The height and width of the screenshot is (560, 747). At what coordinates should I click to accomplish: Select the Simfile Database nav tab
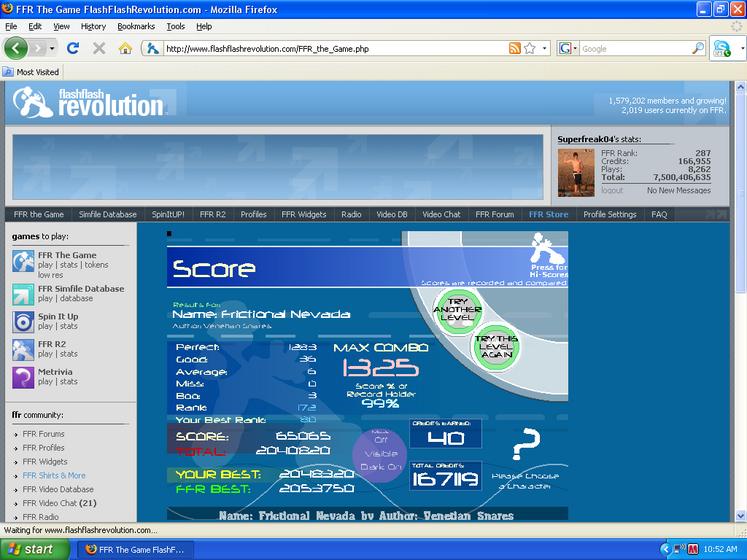[108, 214]
